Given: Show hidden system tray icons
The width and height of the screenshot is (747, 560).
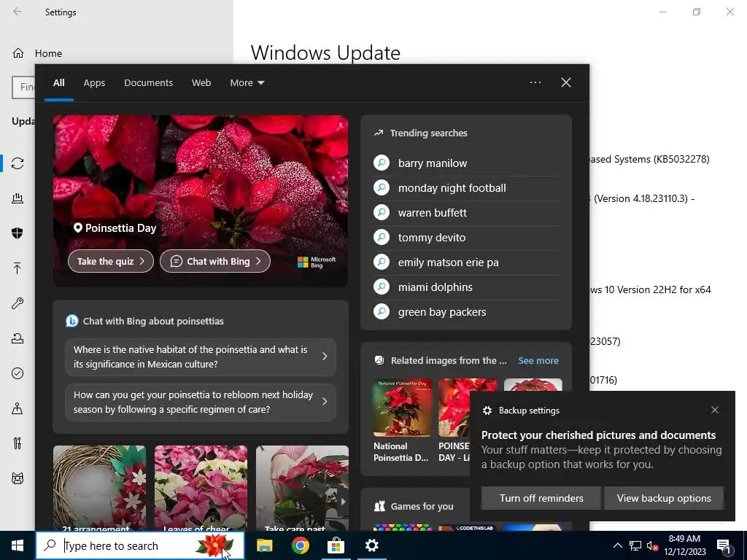Looking at the screenshot, I should point(617,545).
